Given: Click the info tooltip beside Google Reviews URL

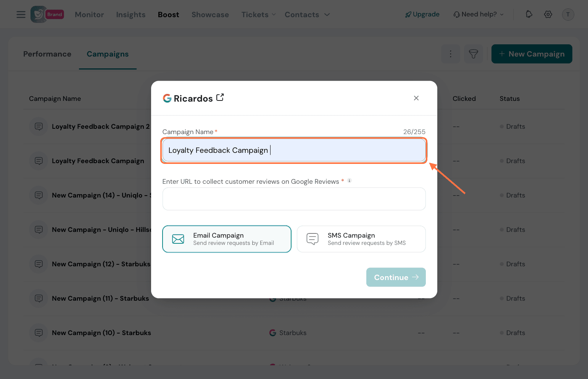Looking at the screenshot, I should [x=349, y=180].
